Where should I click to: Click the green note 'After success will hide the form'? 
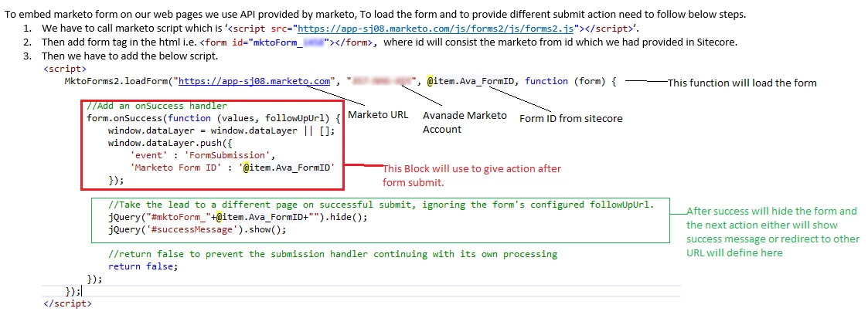[773, 232]
